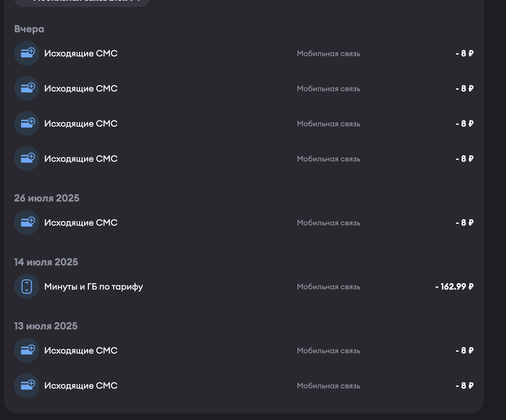Viewport: 506px width, 420px height.
Task: Open the Минуты и ГБ по тарифу transaction
Action: (x=93, y=286)
